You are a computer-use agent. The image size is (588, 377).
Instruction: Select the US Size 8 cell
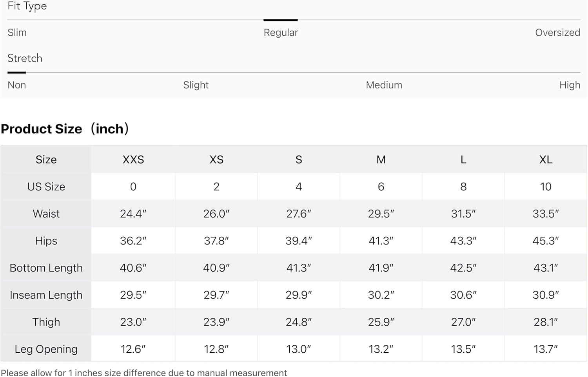click(x=463, y=187)
